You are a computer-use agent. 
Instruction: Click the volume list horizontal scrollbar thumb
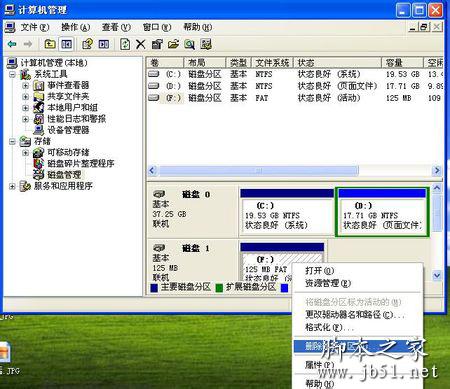(259, 171)
